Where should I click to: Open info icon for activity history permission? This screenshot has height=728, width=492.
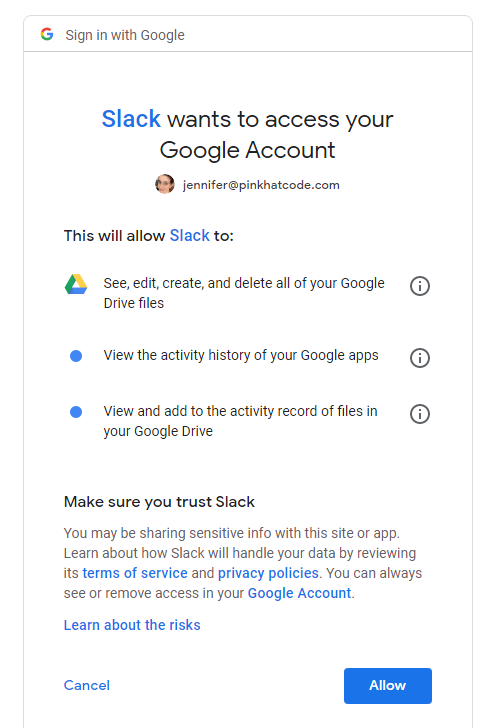(420, 358)
